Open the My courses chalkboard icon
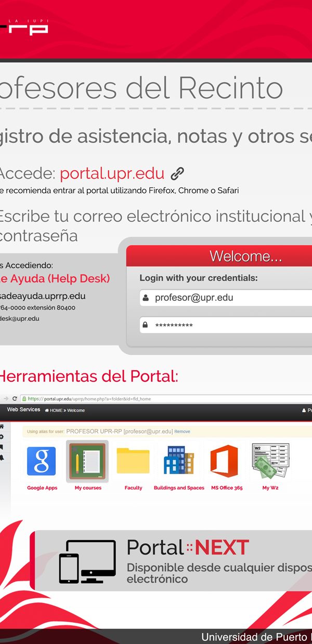 point(87,461)
